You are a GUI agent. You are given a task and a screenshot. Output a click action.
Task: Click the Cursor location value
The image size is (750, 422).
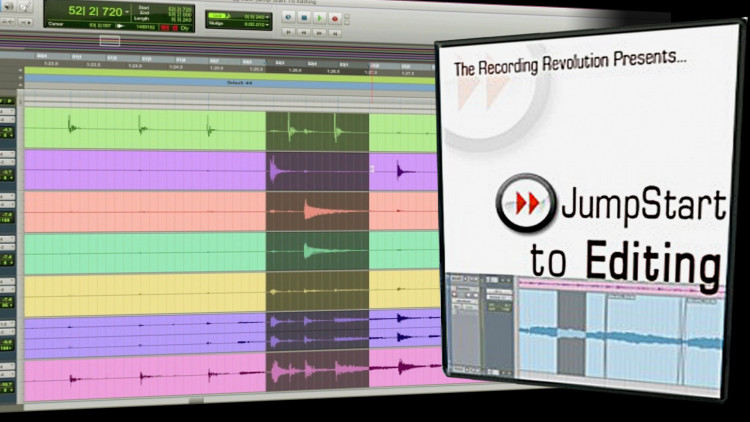[x=100, y=25]
